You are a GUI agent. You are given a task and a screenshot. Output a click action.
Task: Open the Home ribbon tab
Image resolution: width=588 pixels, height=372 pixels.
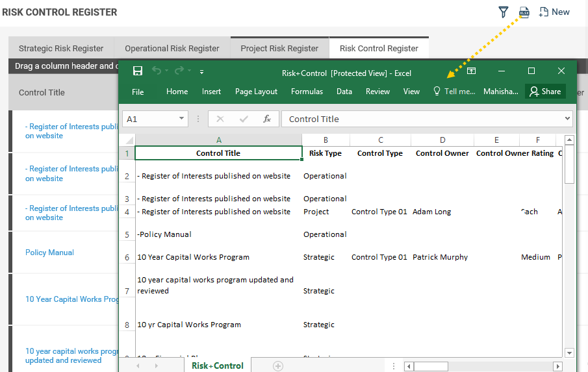click(x=177, y=92)
